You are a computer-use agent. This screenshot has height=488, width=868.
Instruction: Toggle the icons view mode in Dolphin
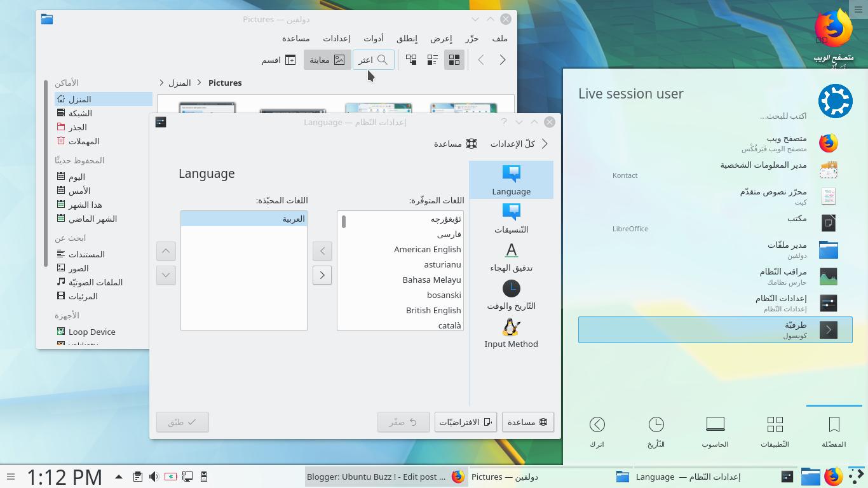(454, 59)
